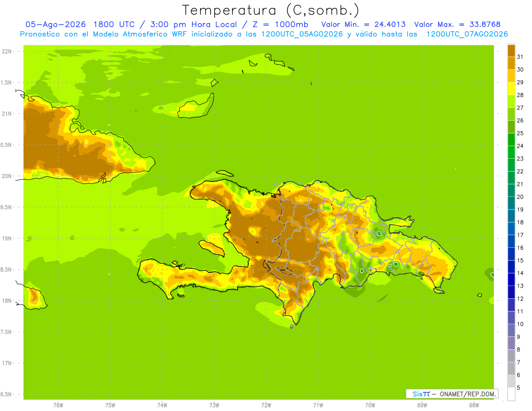Click the 21N latitude label
Image resolution: width=532 pixels, height=411 pixels.
click(x=7, y=114)
